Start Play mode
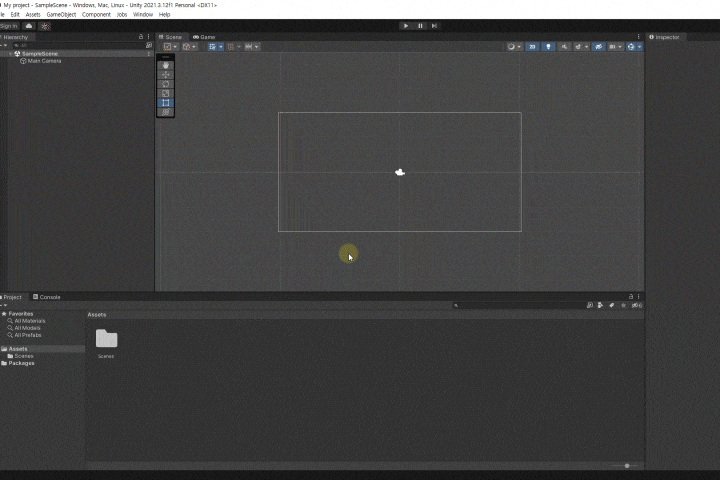 [405, 26]
